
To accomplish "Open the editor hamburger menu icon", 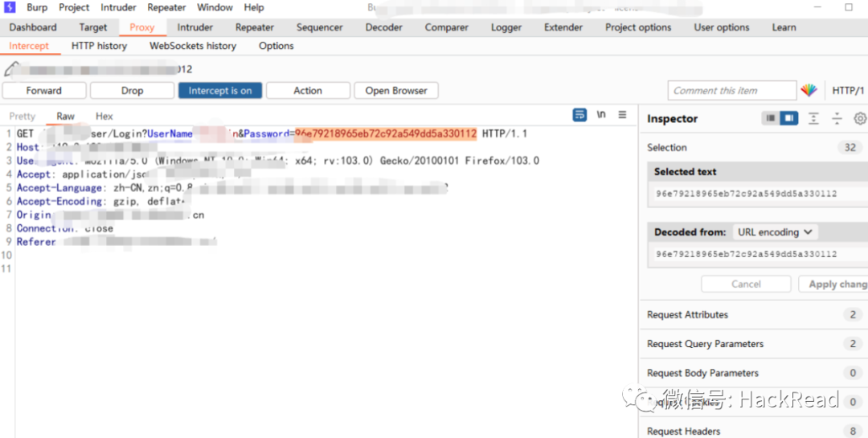I will coord(622,115).
